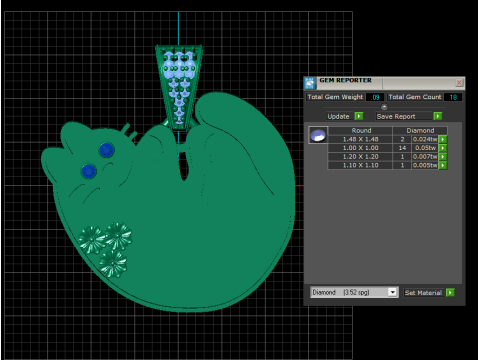Click the Round column header
The image size is (480, 360).
point(361,131)
